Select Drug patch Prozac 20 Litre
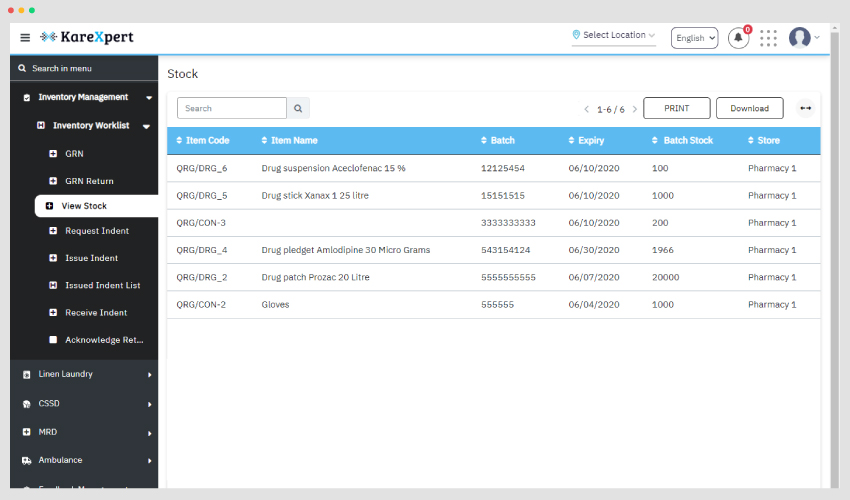 tap(315, 277)
